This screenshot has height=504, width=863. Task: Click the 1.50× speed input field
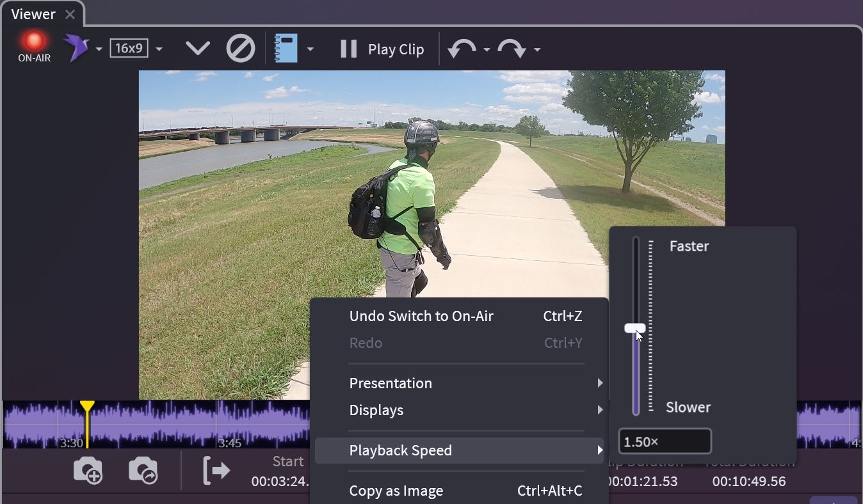[x=665, y=441]
